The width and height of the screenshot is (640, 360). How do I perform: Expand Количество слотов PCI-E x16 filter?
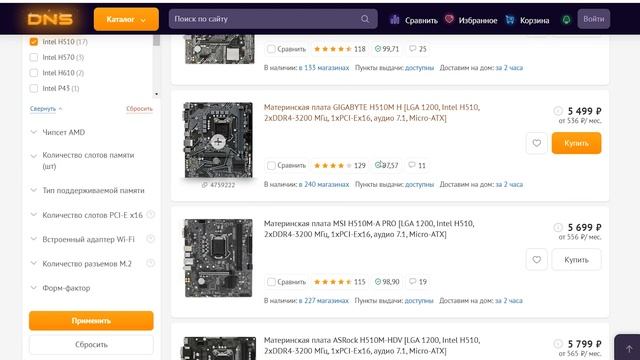pos(92,215)
